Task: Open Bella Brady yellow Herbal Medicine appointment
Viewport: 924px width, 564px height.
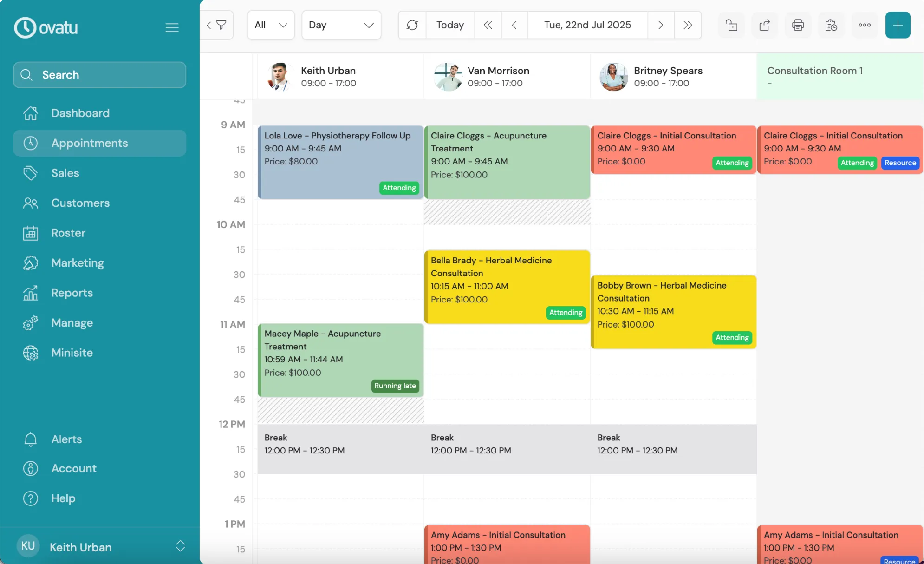Action: pos(507,287)
